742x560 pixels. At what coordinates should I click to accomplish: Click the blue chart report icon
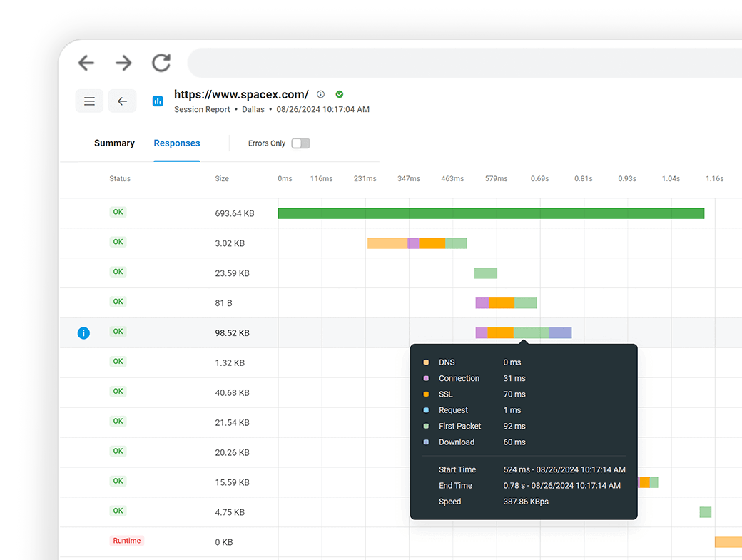(158, 101)
